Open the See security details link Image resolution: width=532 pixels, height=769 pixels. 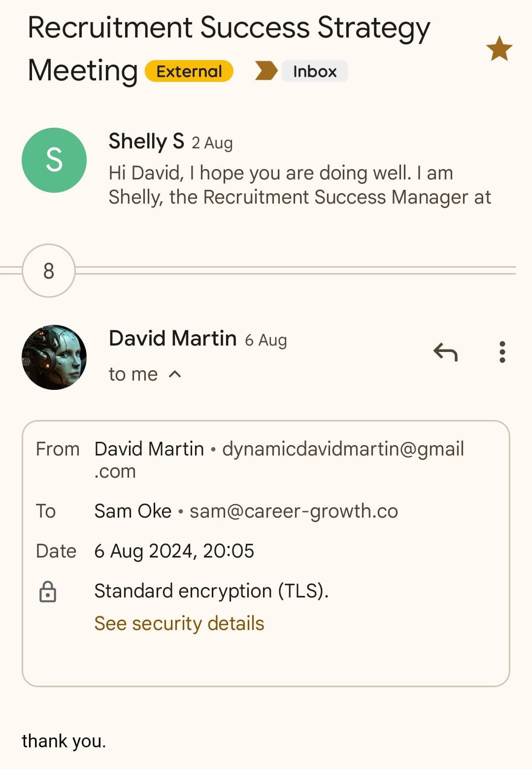point(179,624)
